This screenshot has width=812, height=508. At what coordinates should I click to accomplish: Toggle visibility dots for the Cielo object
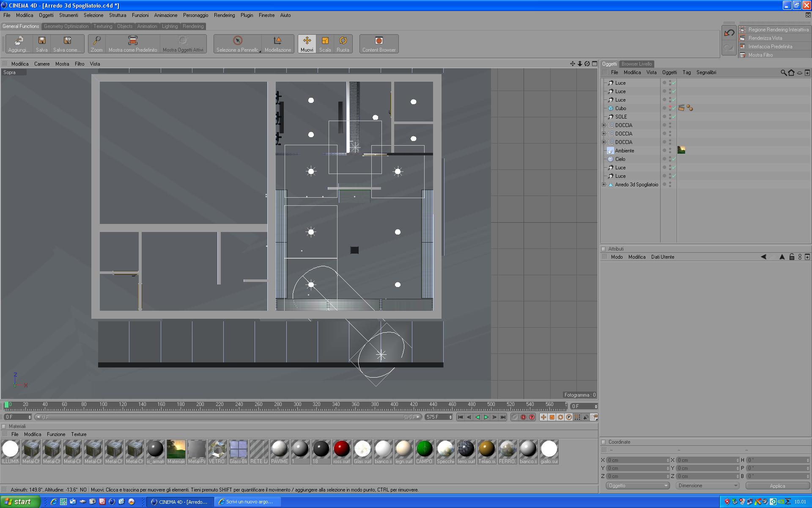tap(670, 159)
